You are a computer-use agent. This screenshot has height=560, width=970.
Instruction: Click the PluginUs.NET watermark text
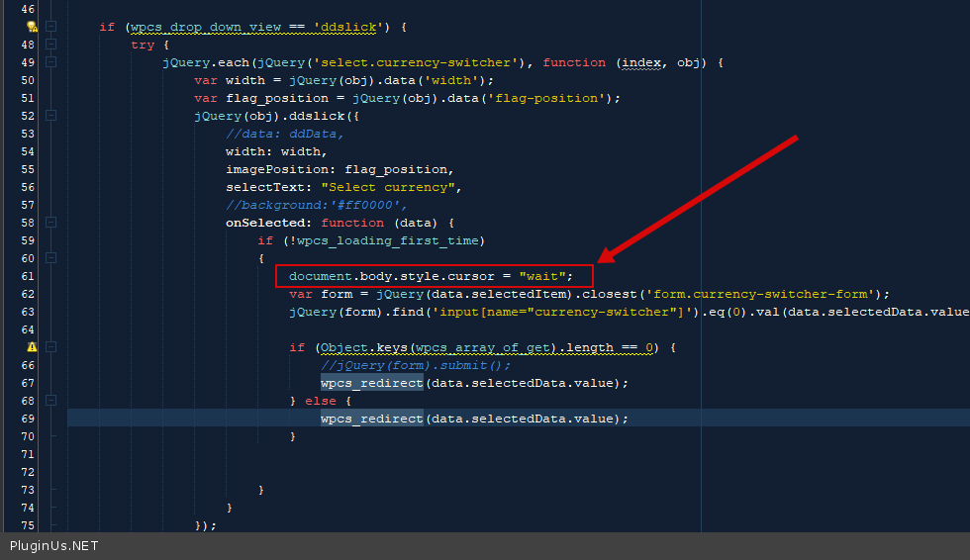(x=53, y=546)
